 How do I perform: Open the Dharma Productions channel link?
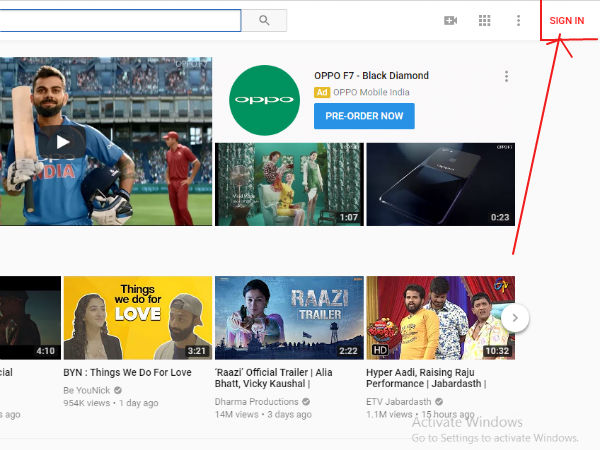click(x=256, y=402)
